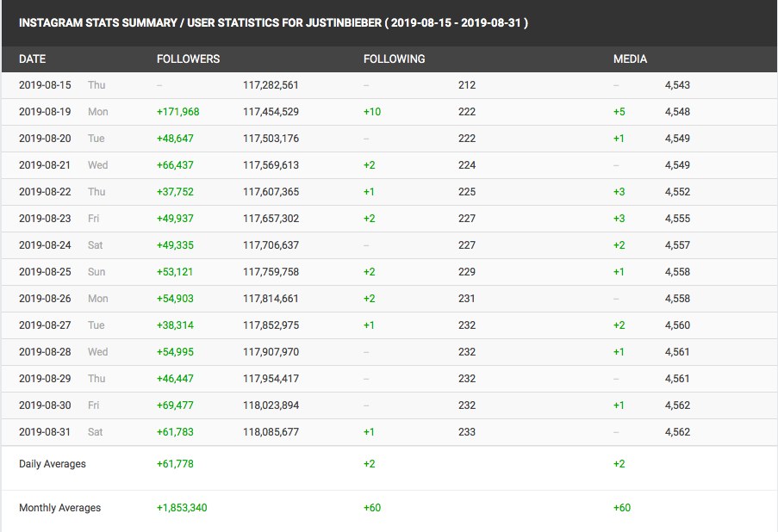The height and width of the screenshot is (532, 778).
Task: Click following count 225
Action: [467, 192]
